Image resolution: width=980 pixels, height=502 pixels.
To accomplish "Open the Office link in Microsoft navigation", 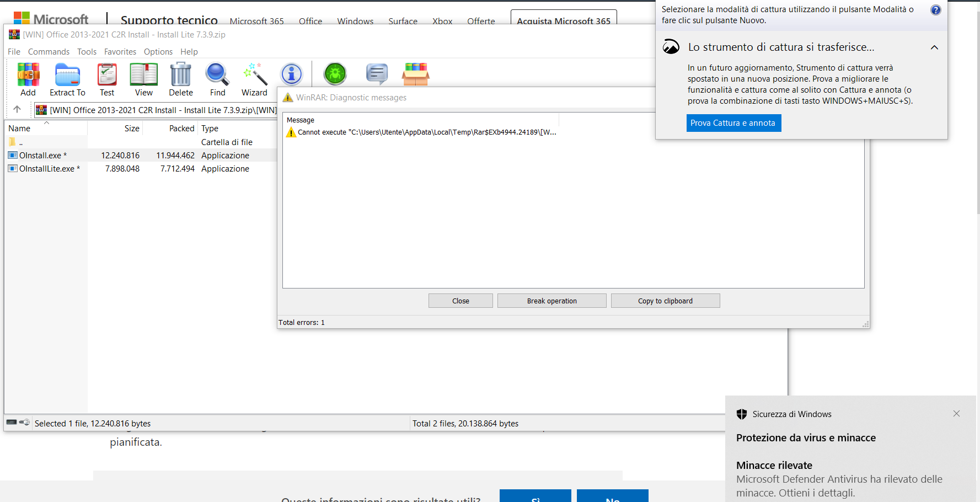I will click(x=310, y=21).
